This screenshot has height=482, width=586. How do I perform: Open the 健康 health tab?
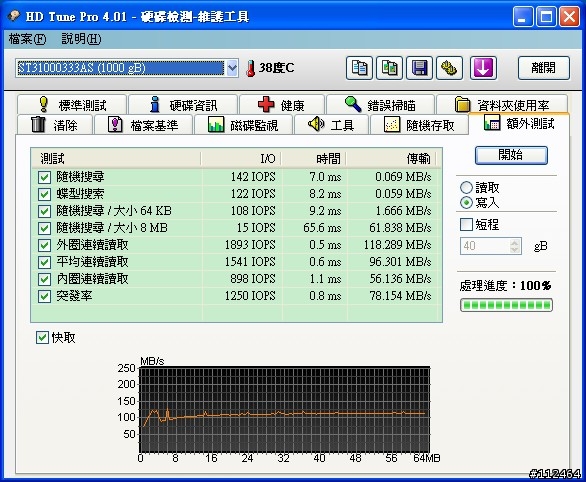(282, 105)
